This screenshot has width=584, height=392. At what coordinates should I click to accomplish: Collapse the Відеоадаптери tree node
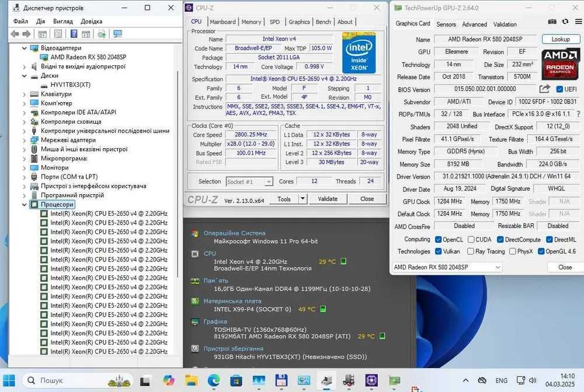point(24,48)
